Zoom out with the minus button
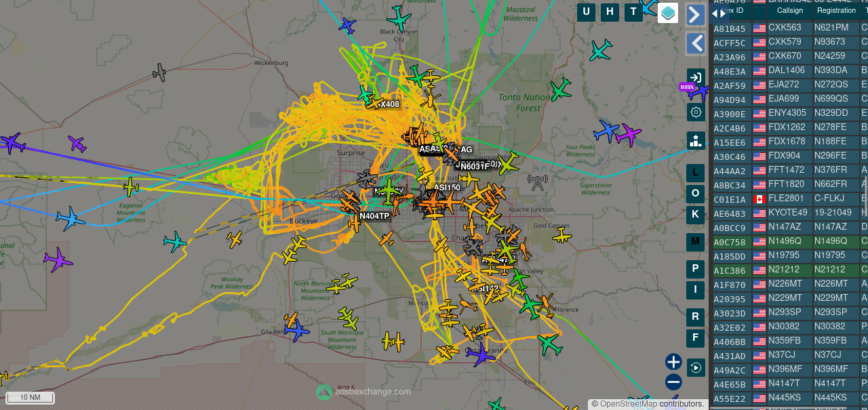 [673, 382]
